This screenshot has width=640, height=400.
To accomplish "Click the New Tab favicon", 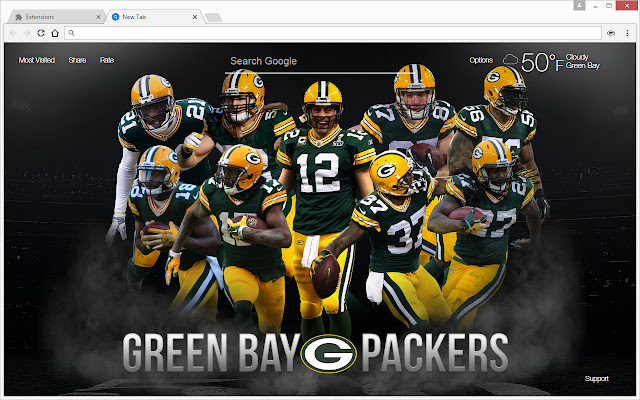I will click(x=116, y=17).
